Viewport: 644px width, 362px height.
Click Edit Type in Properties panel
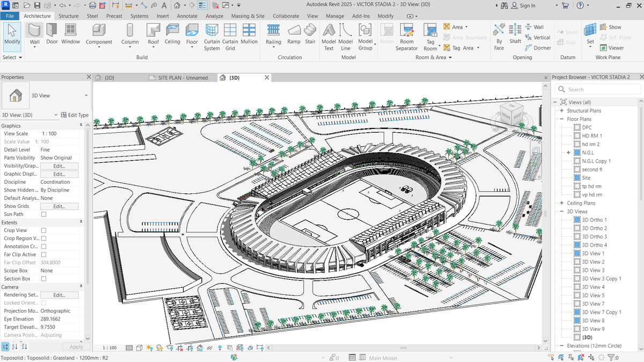75,115
